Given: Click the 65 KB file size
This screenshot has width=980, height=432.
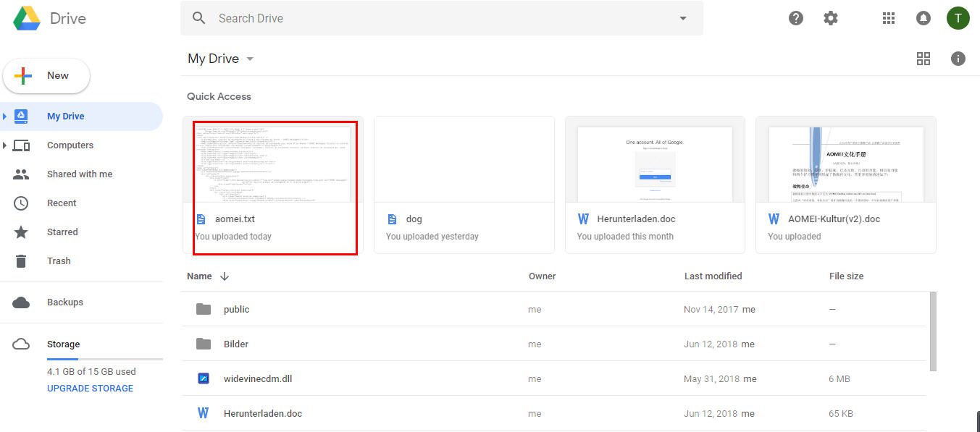Looking at the screenshot, I should pyautogui.click(x=841, y=413).
